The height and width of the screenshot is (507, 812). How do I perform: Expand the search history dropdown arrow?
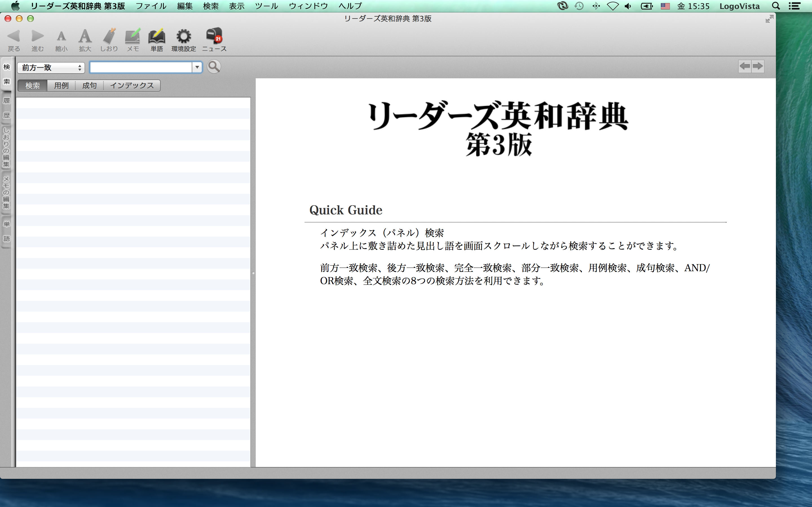(x=197, y=67)
